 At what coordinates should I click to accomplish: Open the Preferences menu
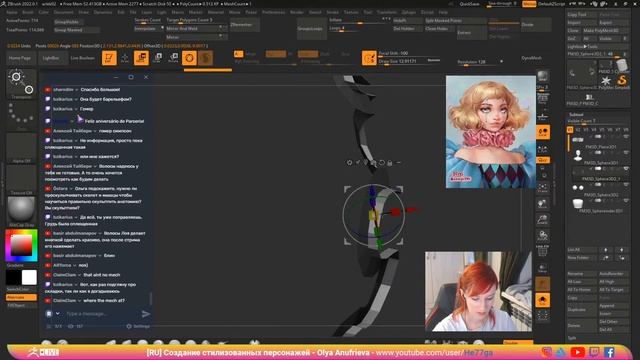(273, 12)
